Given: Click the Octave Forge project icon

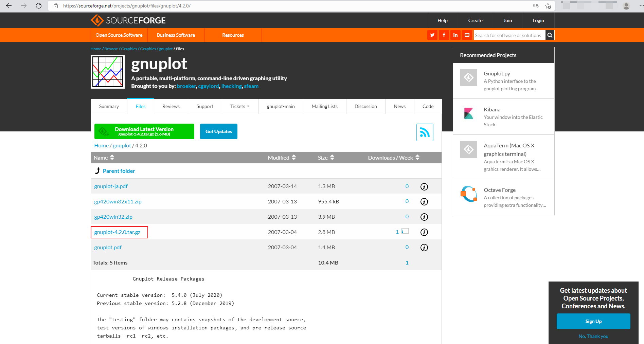Looking at the screenshot, I should click(x=469, y=194).
